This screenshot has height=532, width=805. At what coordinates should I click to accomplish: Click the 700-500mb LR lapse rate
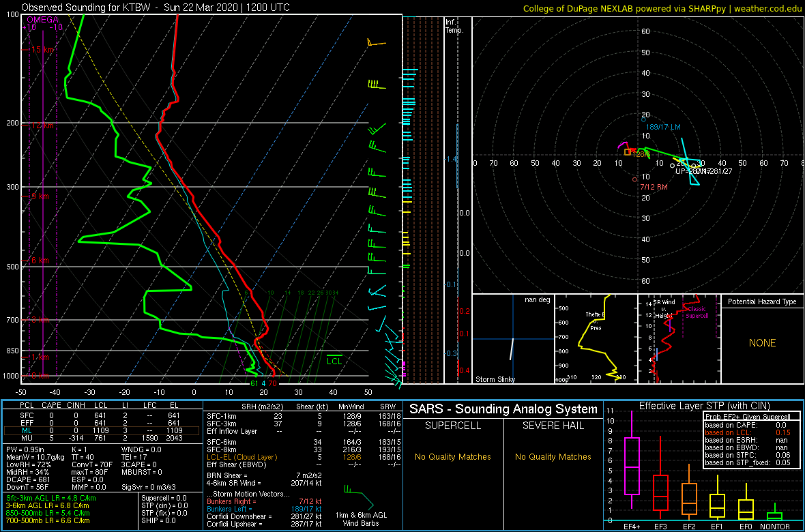point(48,521)
